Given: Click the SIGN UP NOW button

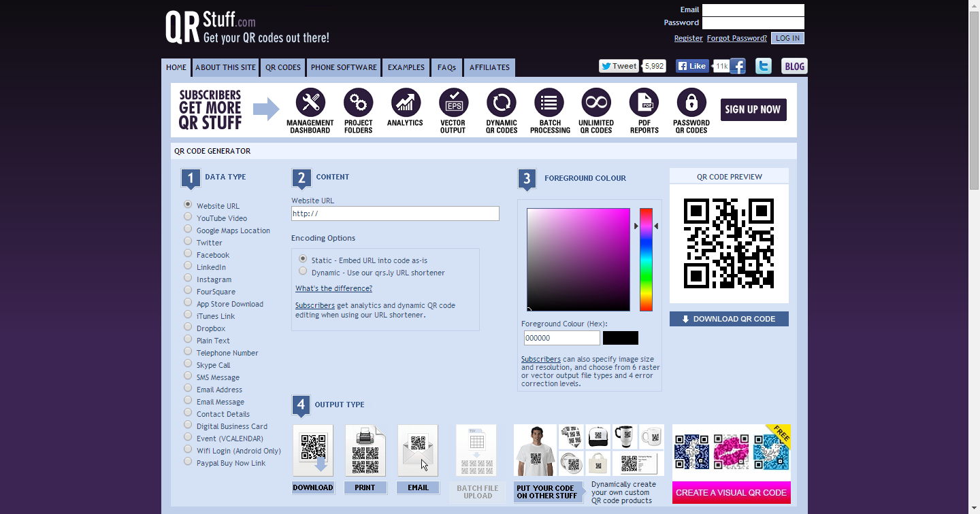Looking at the screenshot, I should click(753, 109).
